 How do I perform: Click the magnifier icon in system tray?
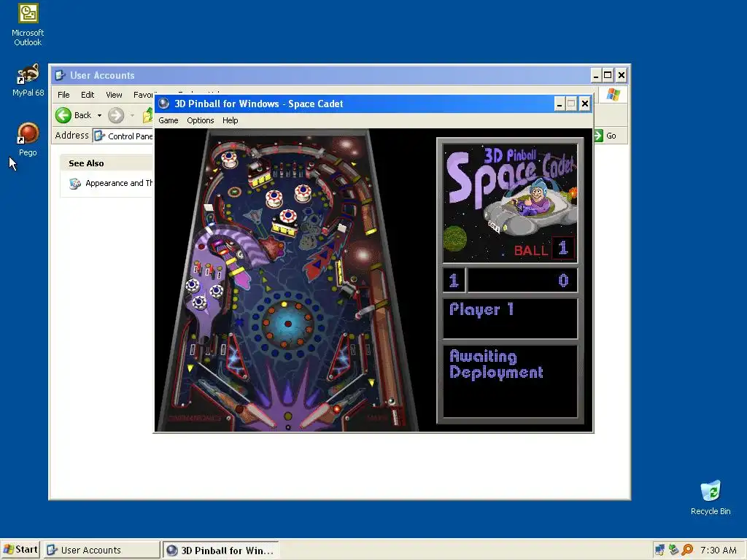pyautogui.click(x=687, y=550)
